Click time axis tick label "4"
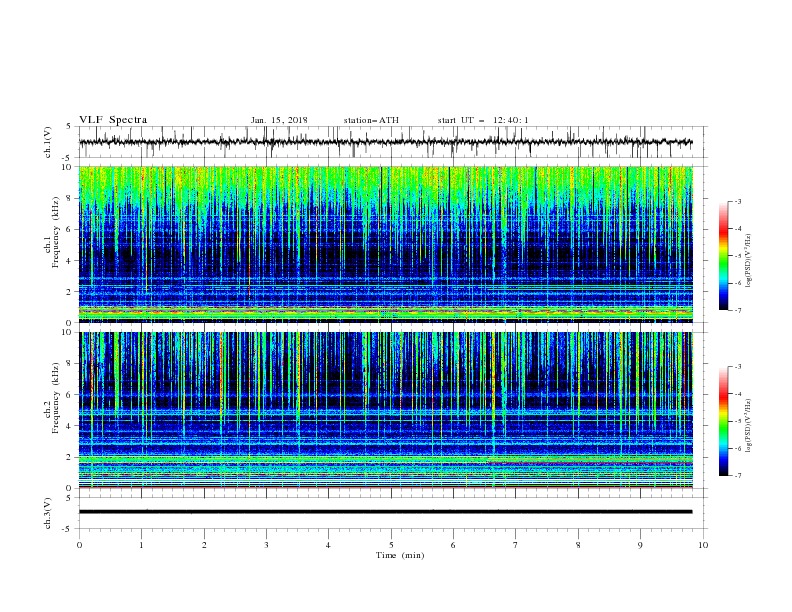 [328, 545]
